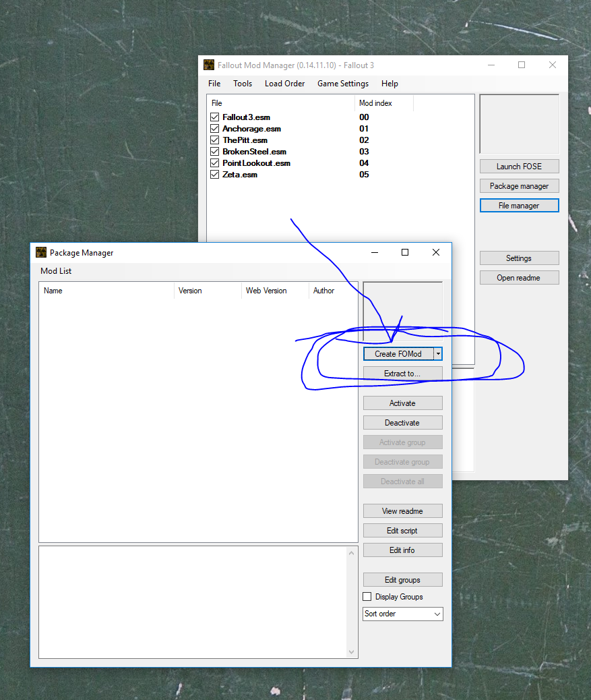Select the PointLookout.esm file name
Screen dimensions: 591x700
pos(257,163)
